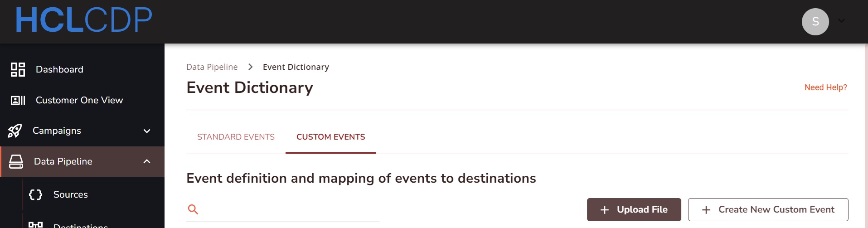Go to Data Pipeline breadcrumb link
868x228 pixels.
click(212, 67)
